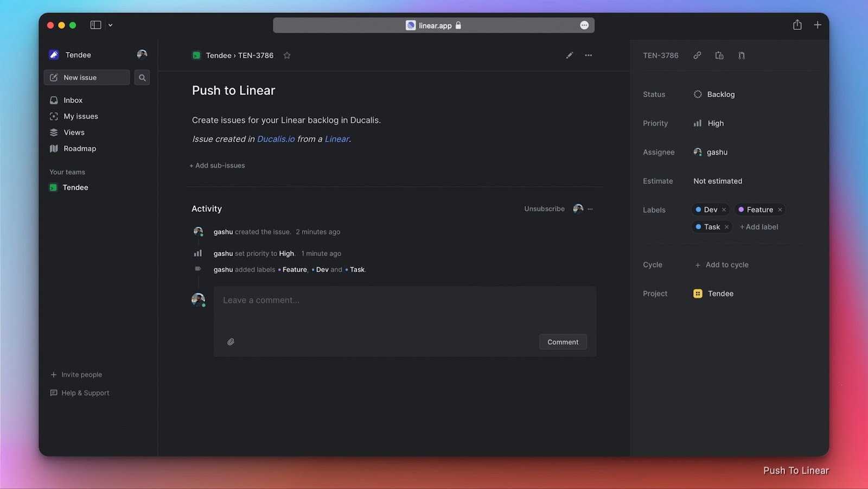The image size is (868, 489).
Task: Click the address bar more options icon
Action: 584,26
